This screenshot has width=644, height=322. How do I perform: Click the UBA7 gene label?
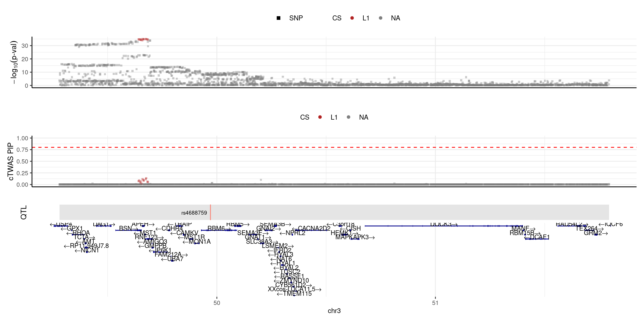pos(175,259)
